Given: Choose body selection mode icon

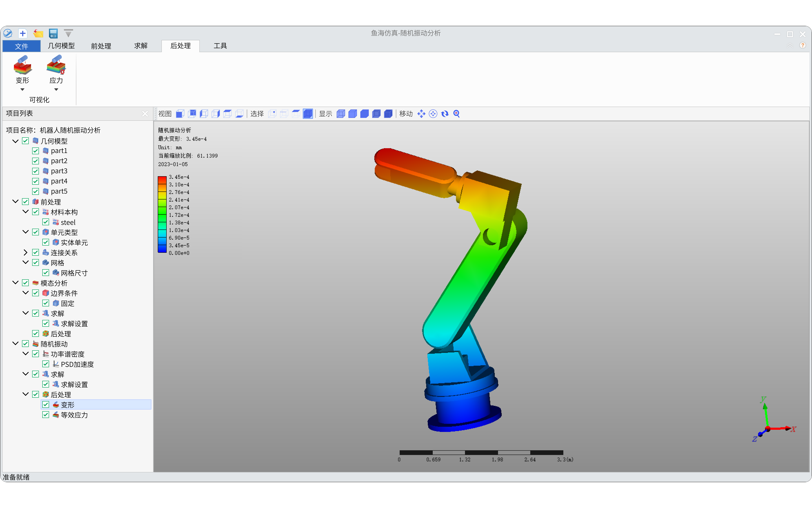Looking at the screenshot, I should point(308,114).
